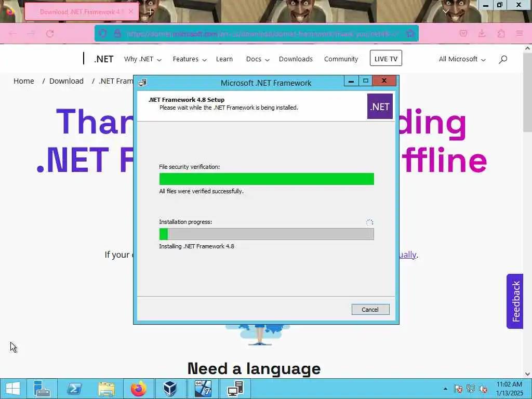This screenshot has height=399, width=532.
Task: Open the site search icon
Action: click(503, 59)
